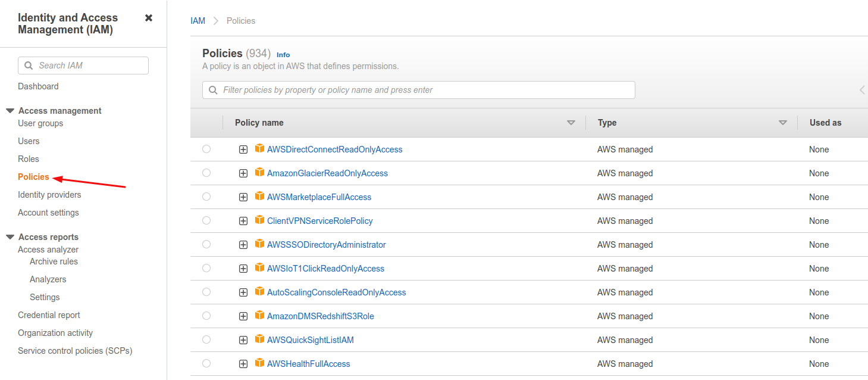Open Dashboard in the IAM sidebar
Screen dimensions: 868x380
[x=38, y=86]
